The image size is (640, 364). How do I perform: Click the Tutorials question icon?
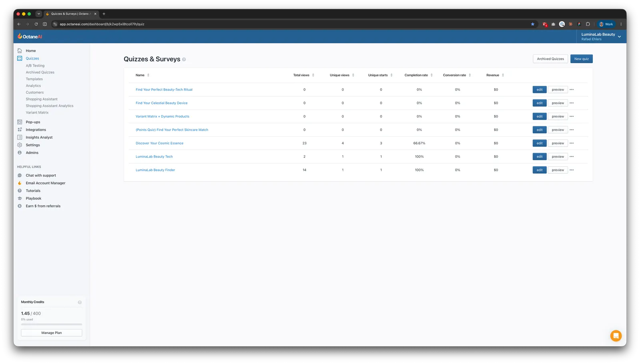(20, 191)
